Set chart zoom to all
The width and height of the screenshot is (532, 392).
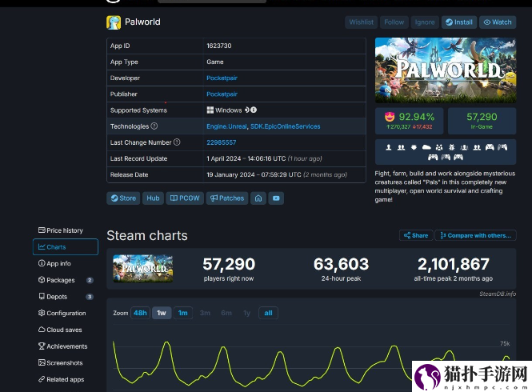[x=268, y=313]
